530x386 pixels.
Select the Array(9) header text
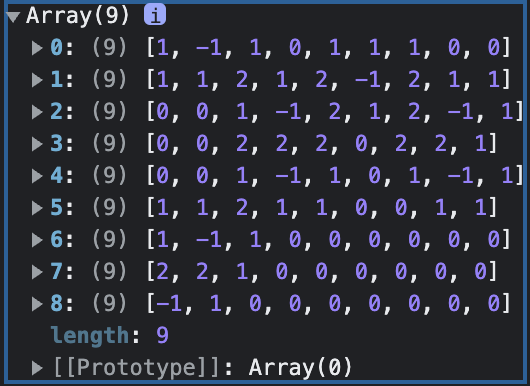78,16
